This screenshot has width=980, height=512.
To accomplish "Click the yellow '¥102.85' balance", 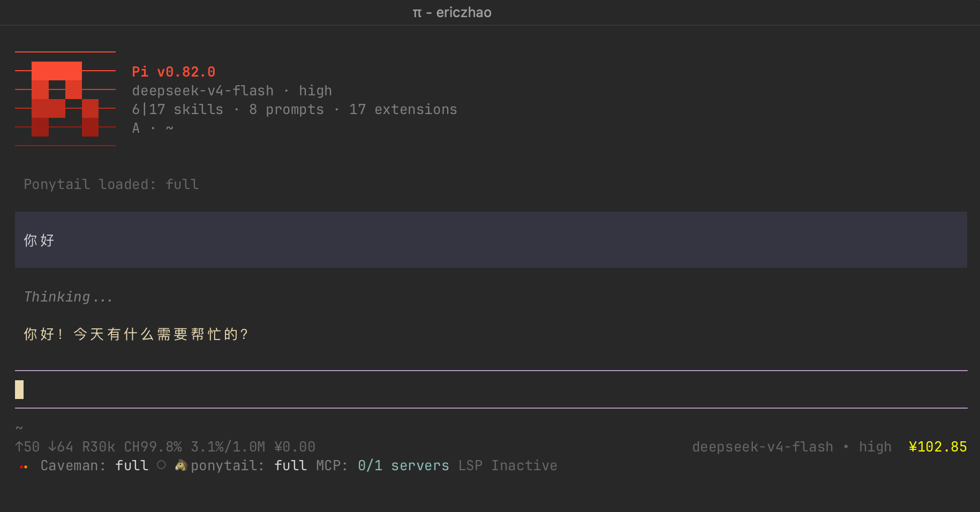I will point(938,447).
